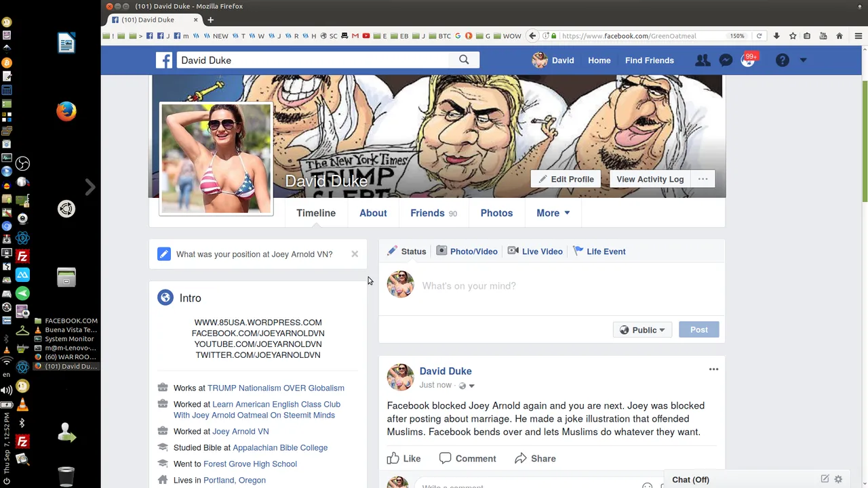The height and width of the screenshot is (488, 868).
Task: Open the post privacy dropdown next to Just now
Action: pos(467,386)
